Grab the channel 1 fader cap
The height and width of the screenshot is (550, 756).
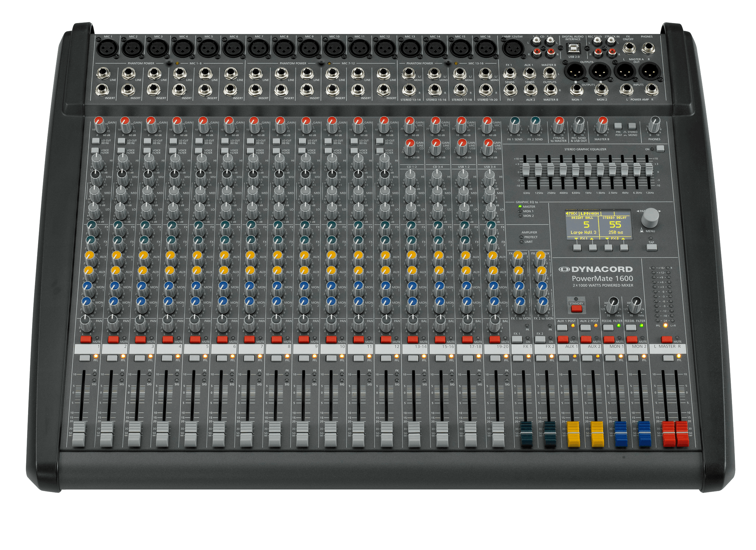coord(79,434)
